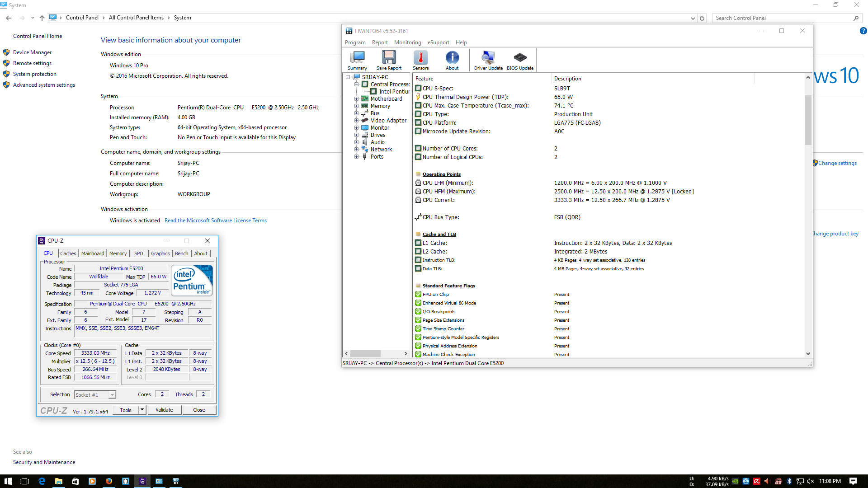The image size is (868, 488).
Task: Open Report menu in HWiNFO64
Action: 380,42
